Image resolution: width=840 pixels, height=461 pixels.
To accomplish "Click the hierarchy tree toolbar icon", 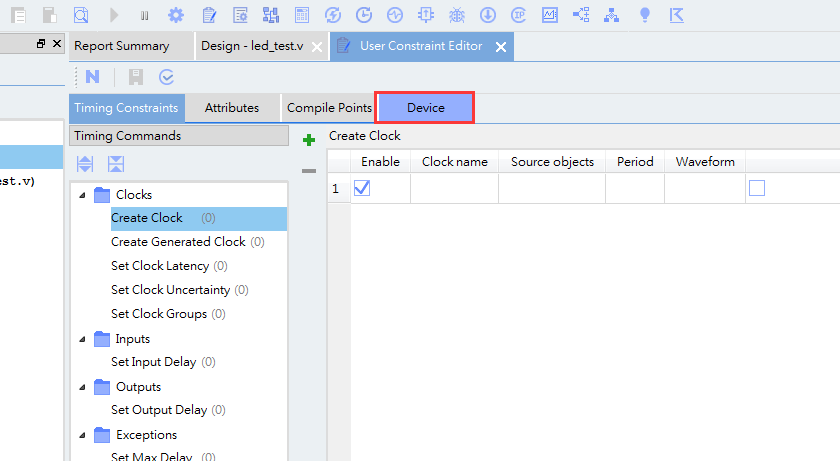I will pyautogui.click(x=611, y=15).
